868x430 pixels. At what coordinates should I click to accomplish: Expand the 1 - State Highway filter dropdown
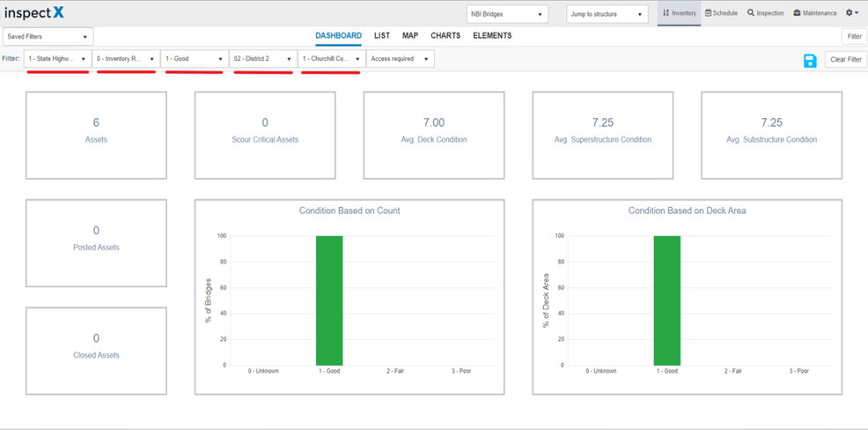tap(57, 59)
